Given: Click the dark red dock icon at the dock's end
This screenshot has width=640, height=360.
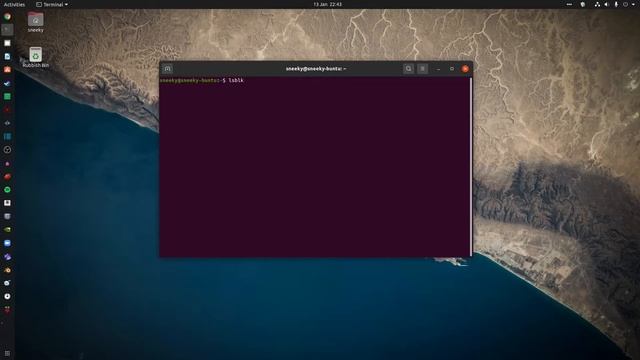Looking at the screenshot, I should (x=7, y=310).
